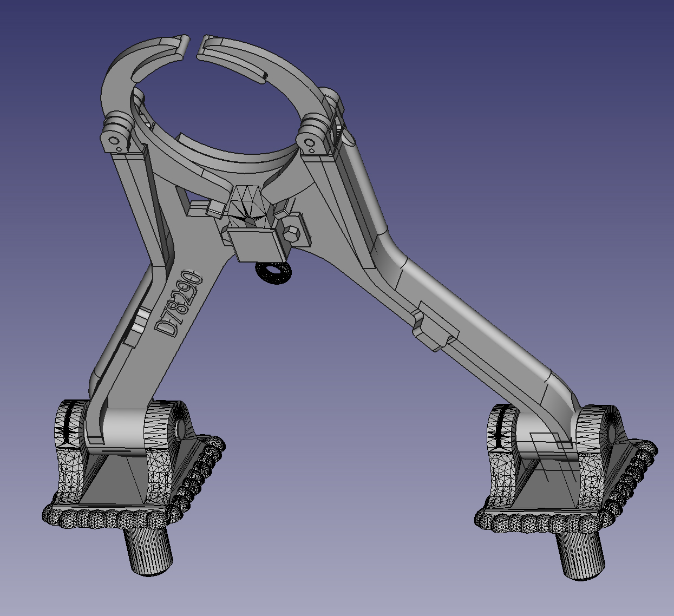Screen dimensions: 674x616
Task: Click the hex bolt head on the center clamp
Action: pos(291,234)
